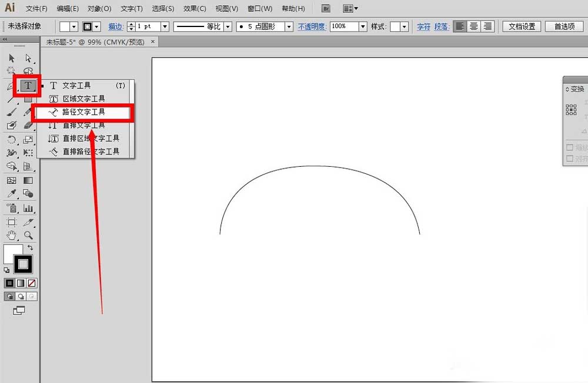Select the Eyedropper tool
Screen dimensions: 588x383
[12, 194]
